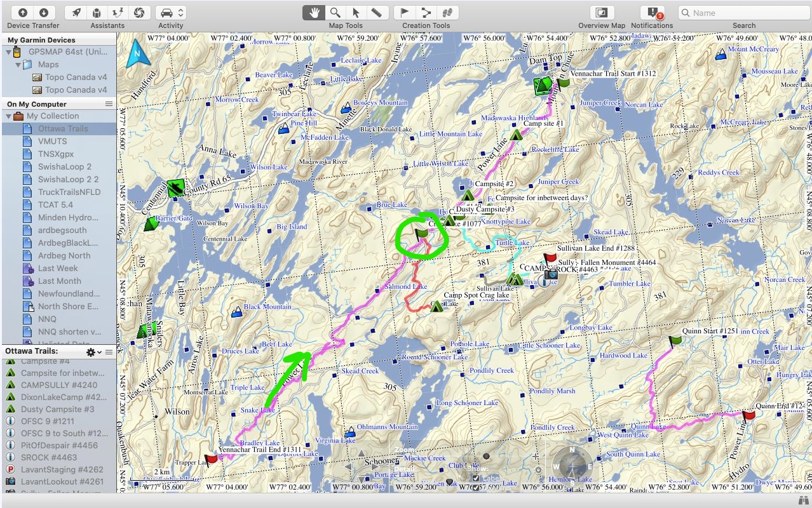Select the Measure ruler tool

point(377,13)
